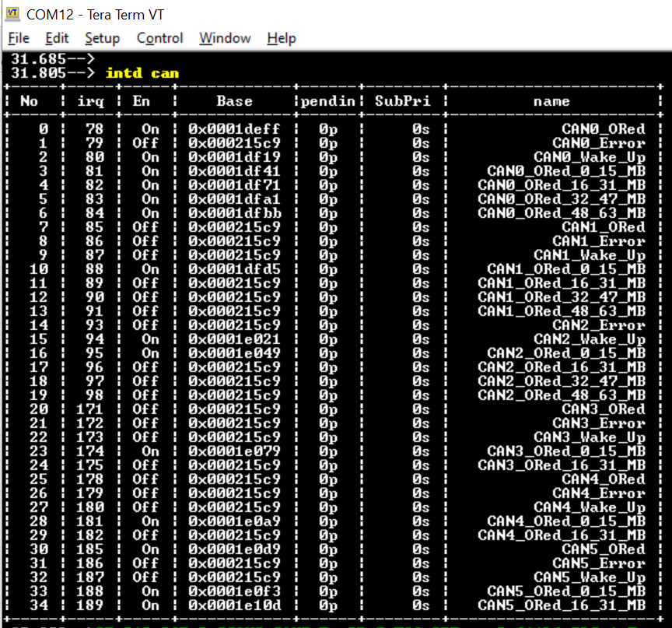
Task: Select the CAN0_ORed name entry
Action: (x=604, y=129)
